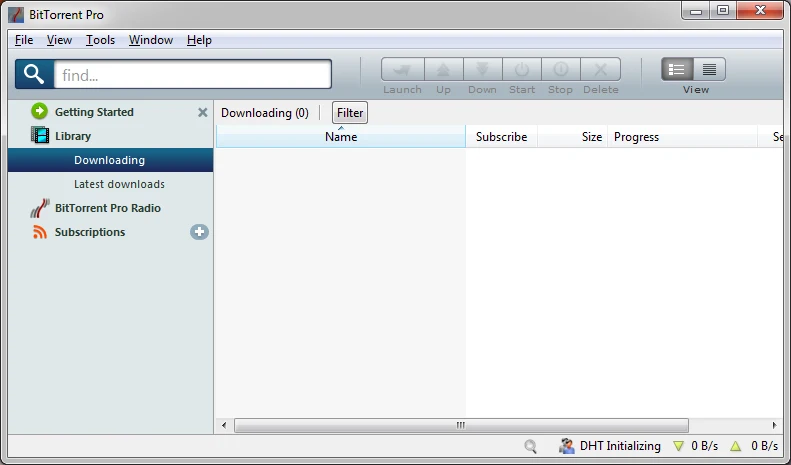Click the download speed green arrow
The image size is (791, 465).
[679, 446]
